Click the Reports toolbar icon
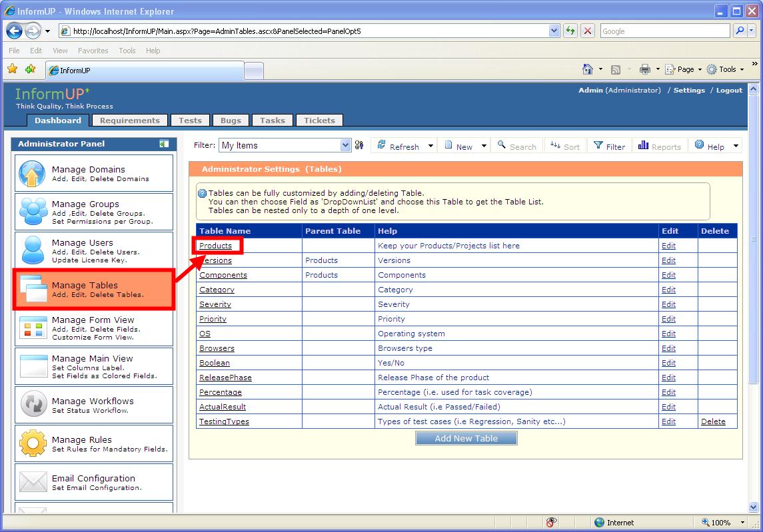 pyautogui.click(x=643, y=146)
